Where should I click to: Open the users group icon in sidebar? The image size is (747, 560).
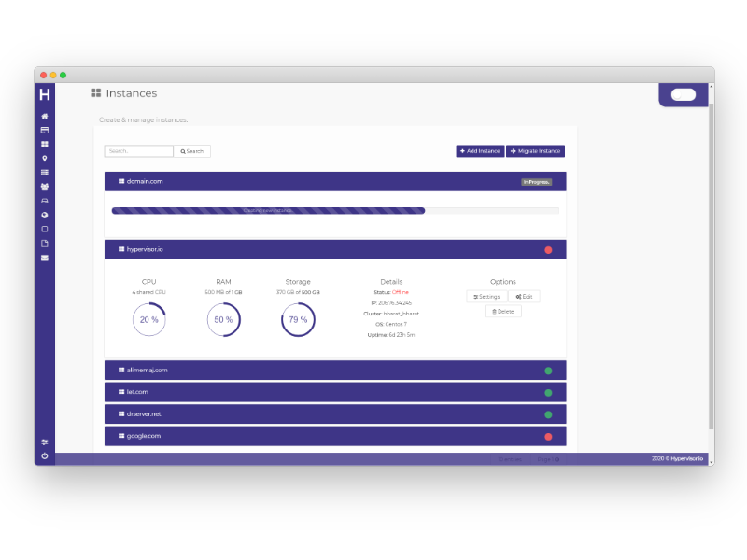coord(44,187)
